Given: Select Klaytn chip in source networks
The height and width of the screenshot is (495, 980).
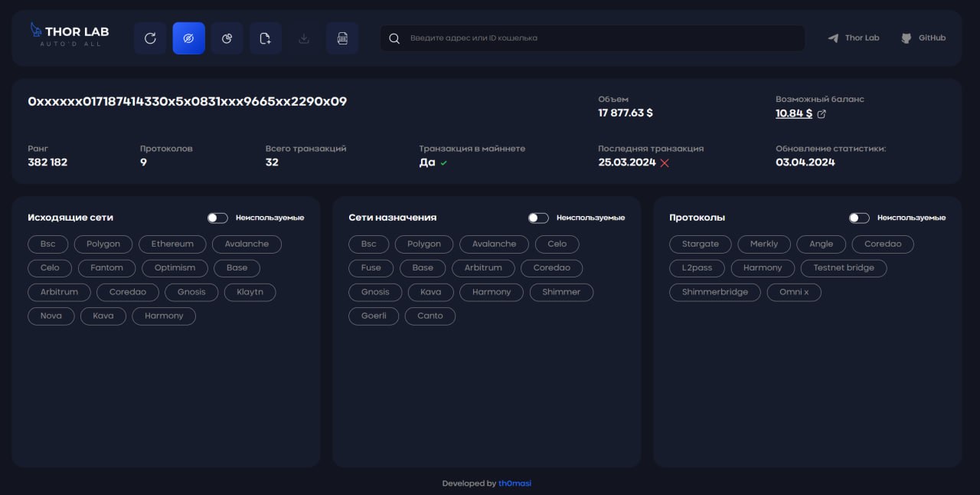Looking at the screenshot, I should [x=250, y=292].
